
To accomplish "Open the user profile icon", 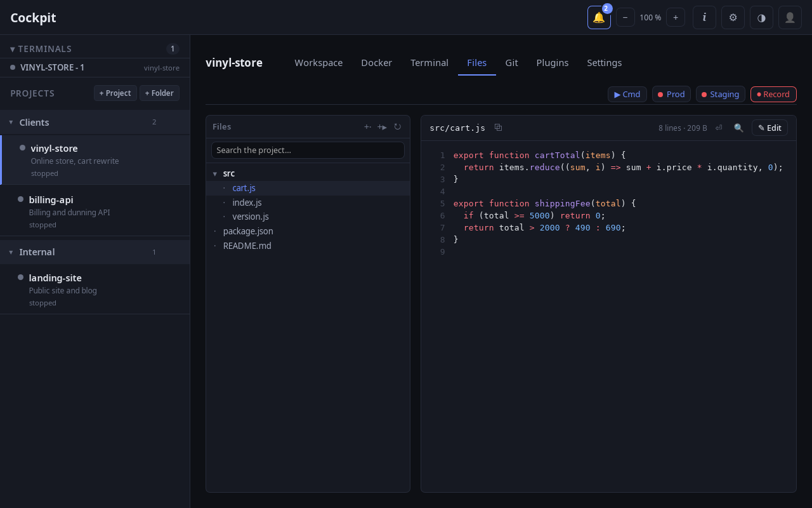I will (790, 18).
